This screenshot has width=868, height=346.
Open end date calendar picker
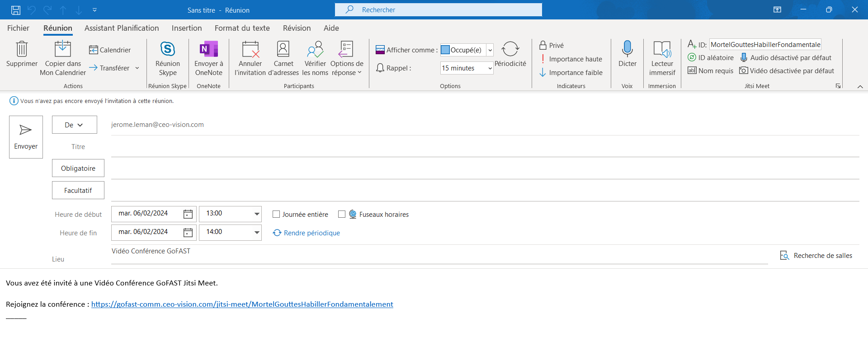click(188, 233)
